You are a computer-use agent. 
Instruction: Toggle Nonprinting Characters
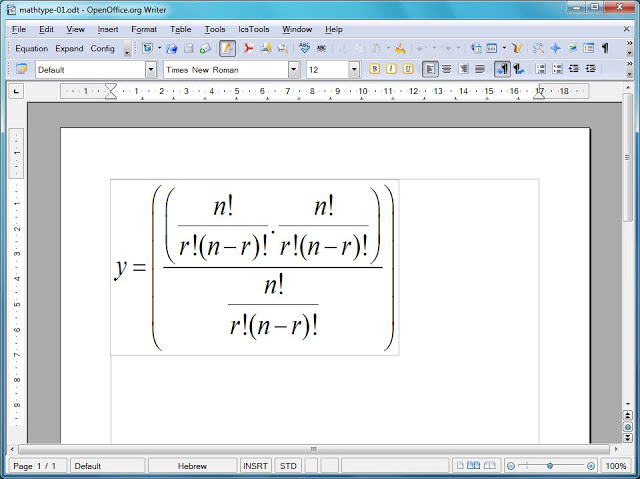click(605, 49)
